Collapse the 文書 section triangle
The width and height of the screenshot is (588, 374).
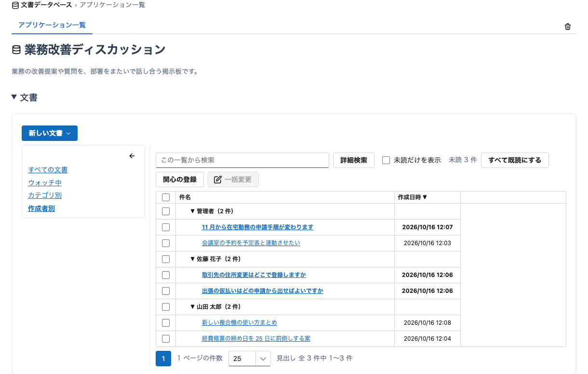(14, 97)
